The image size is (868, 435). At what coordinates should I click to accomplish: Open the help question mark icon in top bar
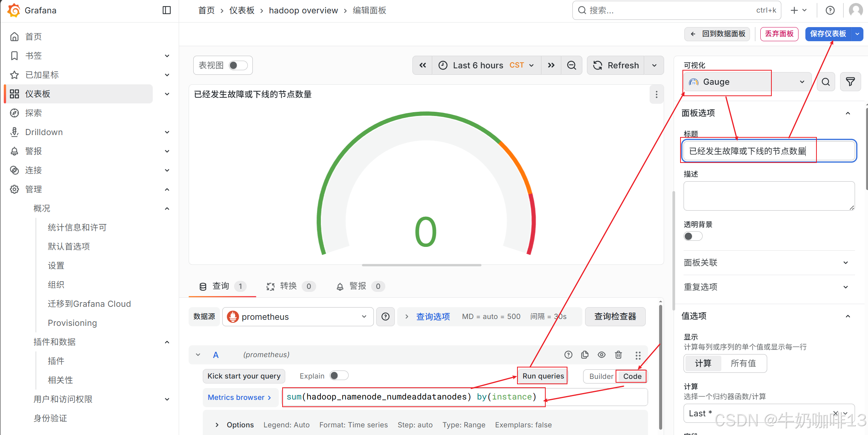(830, 10)
